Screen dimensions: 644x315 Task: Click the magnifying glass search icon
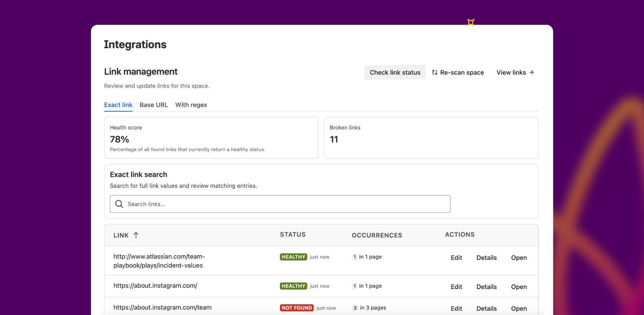119,204
